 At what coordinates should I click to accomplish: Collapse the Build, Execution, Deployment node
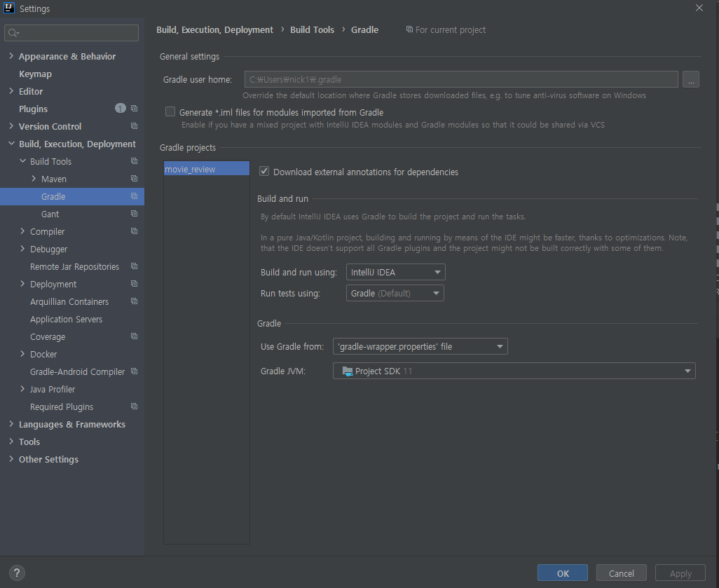pos(11,144)
